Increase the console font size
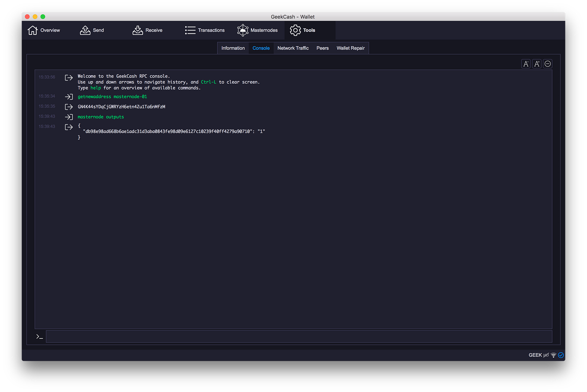The image size is (587, 392). click(x=537, y=64)
